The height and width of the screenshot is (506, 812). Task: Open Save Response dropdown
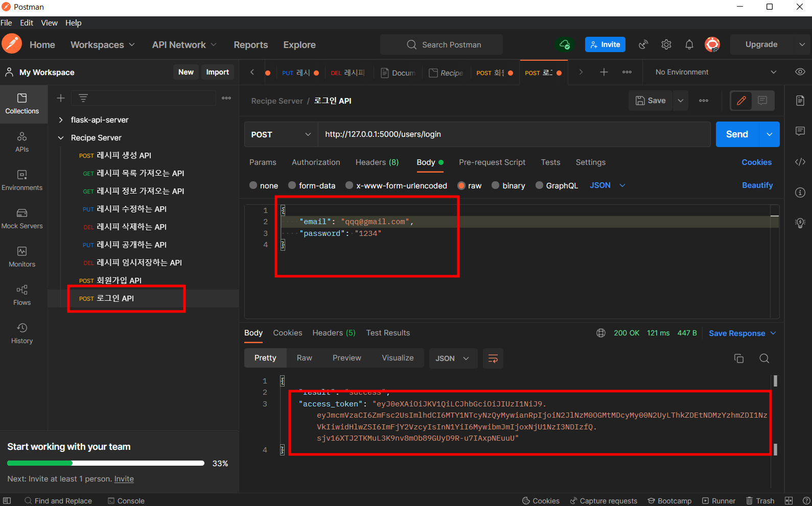point(743,333)
